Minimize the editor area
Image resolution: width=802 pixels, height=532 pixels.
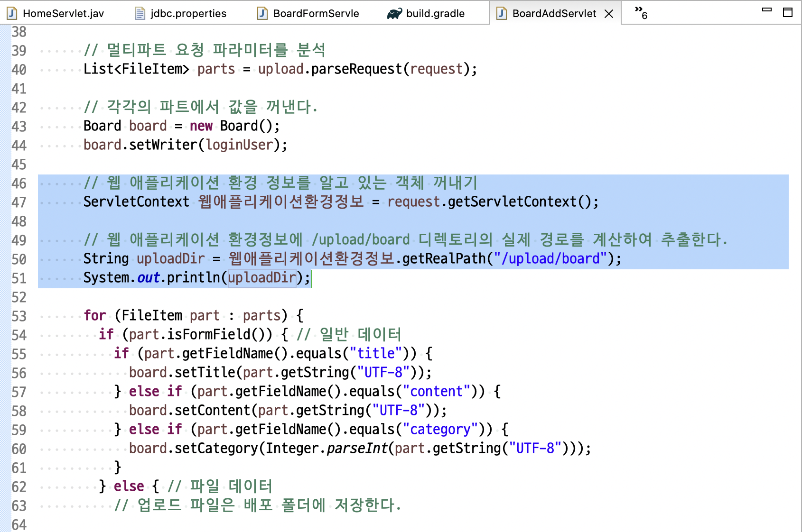pyautogui.click(x=767, y=9)
